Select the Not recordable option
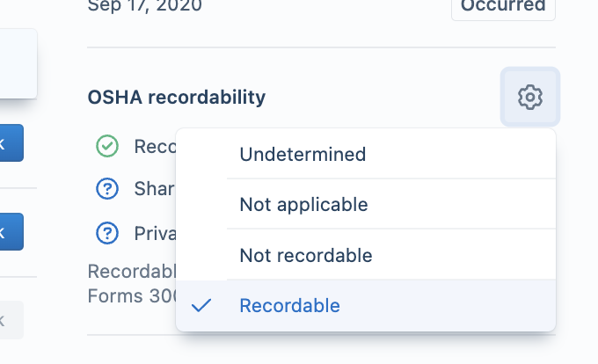The image size is (598, 364). pos(365,255)
